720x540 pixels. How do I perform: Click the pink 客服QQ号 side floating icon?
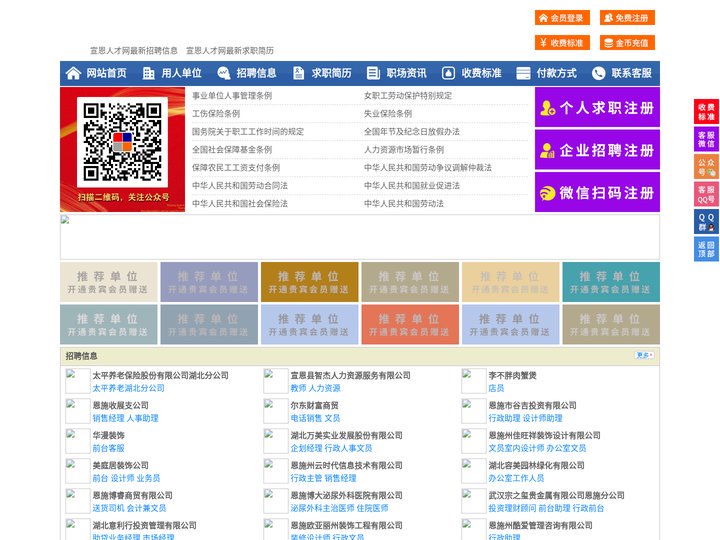coord(706,194)
